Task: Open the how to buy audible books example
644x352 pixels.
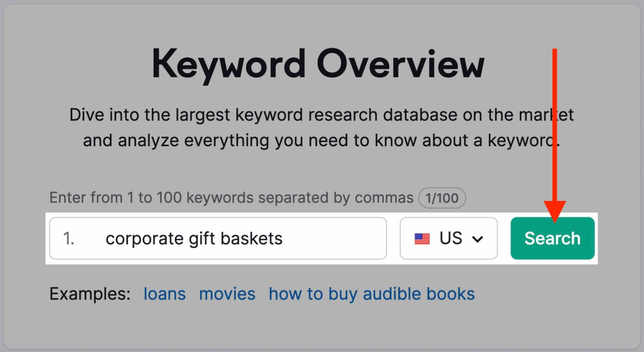Action: click(x=371, y=294)
